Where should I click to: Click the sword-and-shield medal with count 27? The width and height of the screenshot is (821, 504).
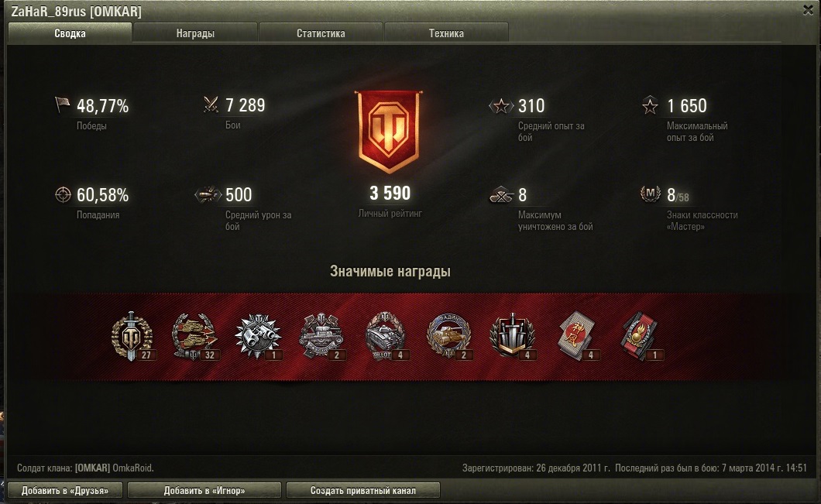point(132,335)
